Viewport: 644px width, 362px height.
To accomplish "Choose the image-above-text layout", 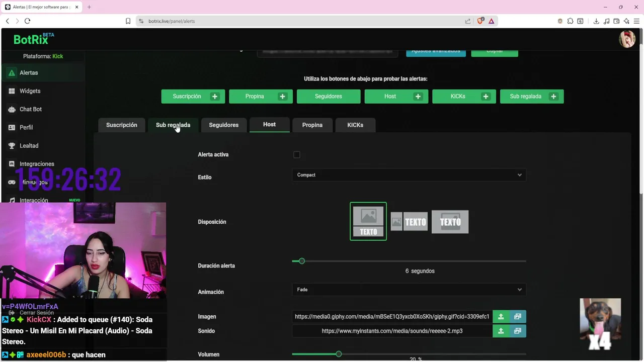I will tap(368, 222).
